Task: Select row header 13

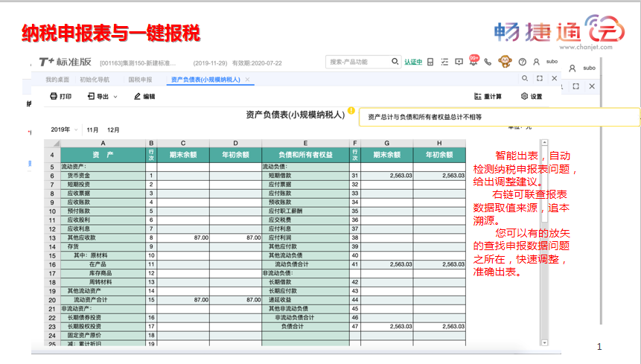Action: pyautogui.click(x=52, y=237)
